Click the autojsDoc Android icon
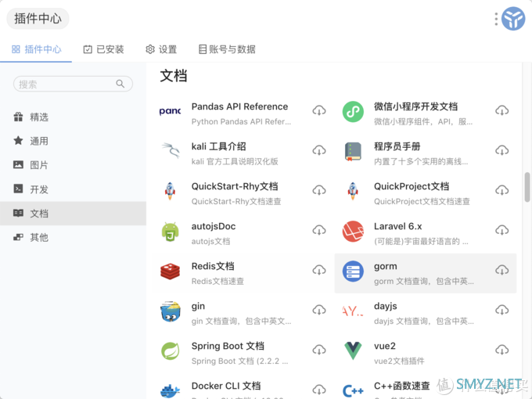The image size is (532, 399). click(170, 232)
